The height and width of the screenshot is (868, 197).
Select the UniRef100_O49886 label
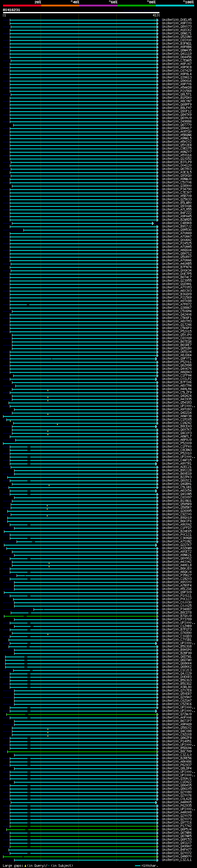tap(177, 121)
